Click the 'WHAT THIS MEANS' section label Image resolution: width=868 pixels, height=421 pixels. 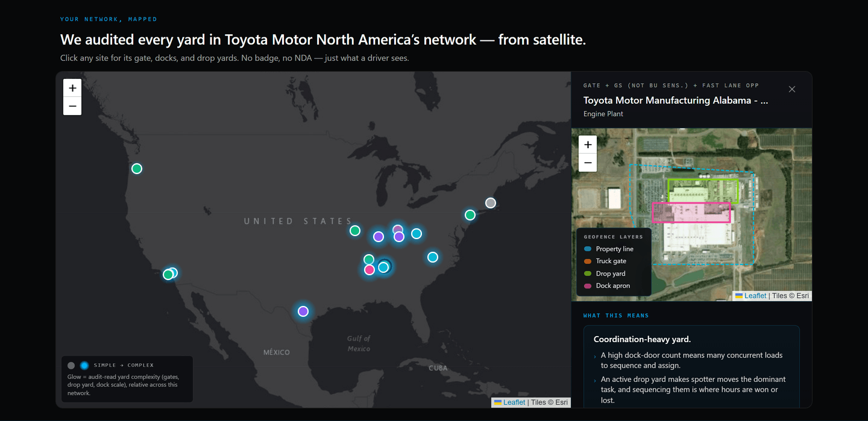click(x=616, y=316)
